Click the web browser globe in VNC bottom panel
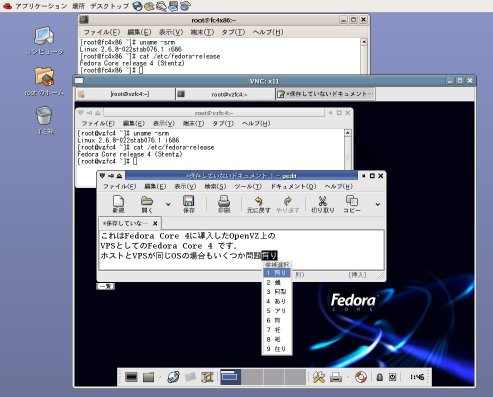This screenshot has width=493, height=397. [173, 377]
